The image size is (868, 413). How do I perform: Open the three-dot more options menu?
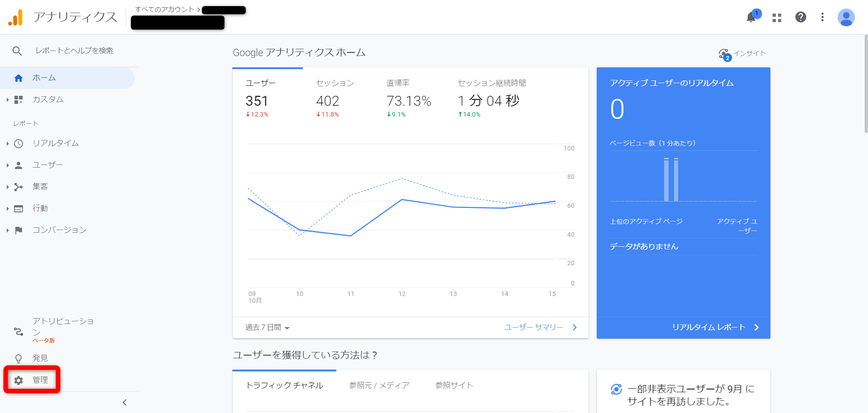(822, 17)
